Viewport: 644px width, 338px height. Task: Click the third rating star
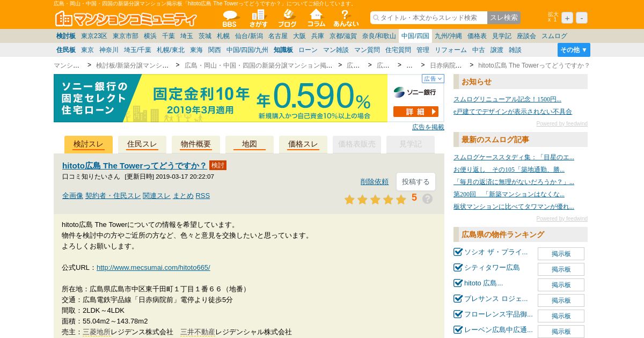375,200
